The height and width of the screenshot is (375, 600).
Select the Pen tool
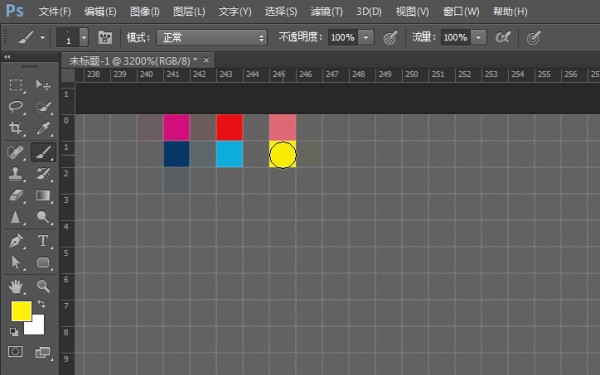[x=15, y=241]
